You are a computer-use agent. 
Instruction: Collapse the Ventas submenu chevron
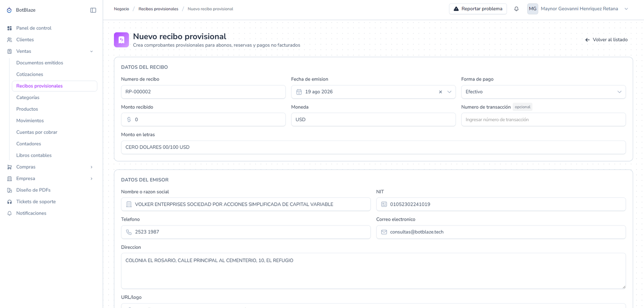[91, 52]
